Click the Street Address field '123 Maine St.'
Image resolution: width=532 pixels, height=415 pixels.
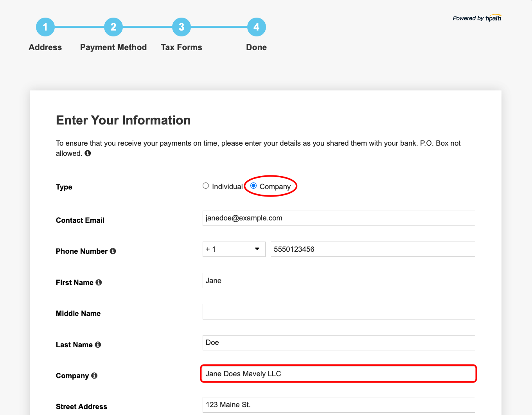coord(339,404)
